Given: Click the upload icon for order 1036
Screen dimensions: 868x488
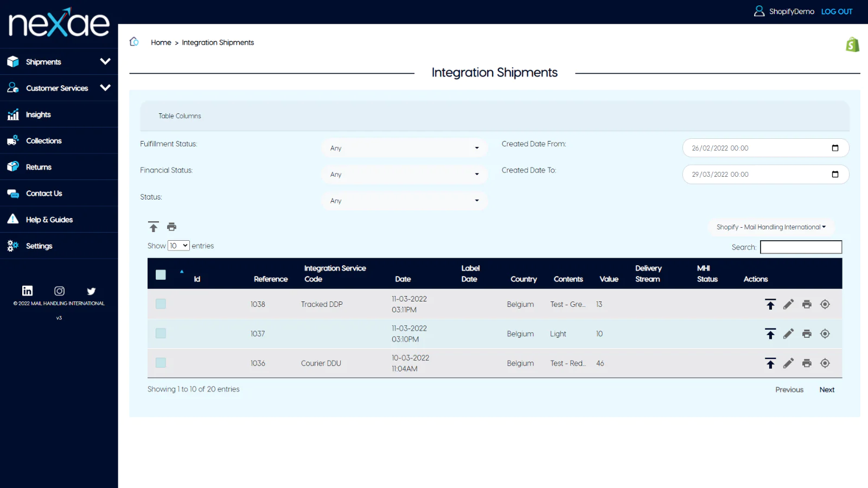Looking at the screenshot, I should point(770,363).
